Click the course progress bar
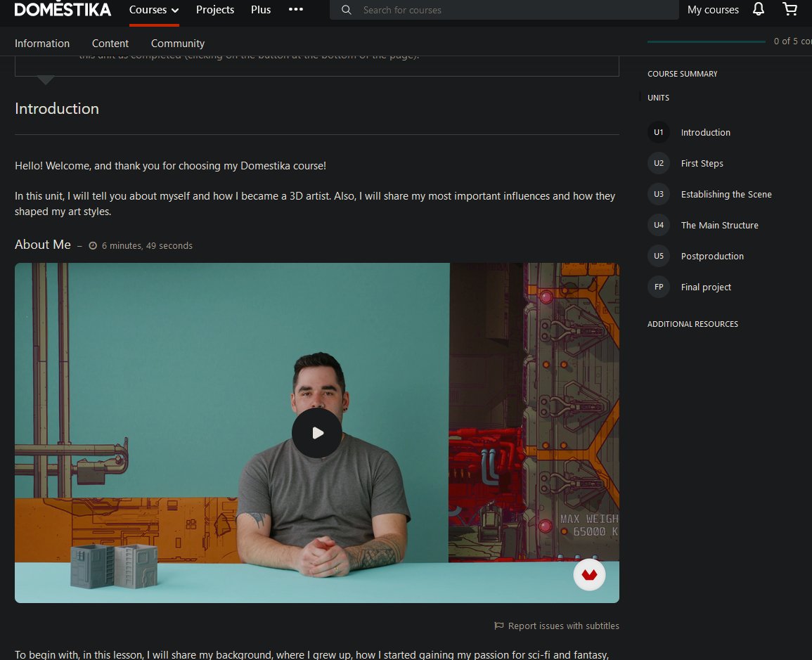812x660 pixels. 706,41
